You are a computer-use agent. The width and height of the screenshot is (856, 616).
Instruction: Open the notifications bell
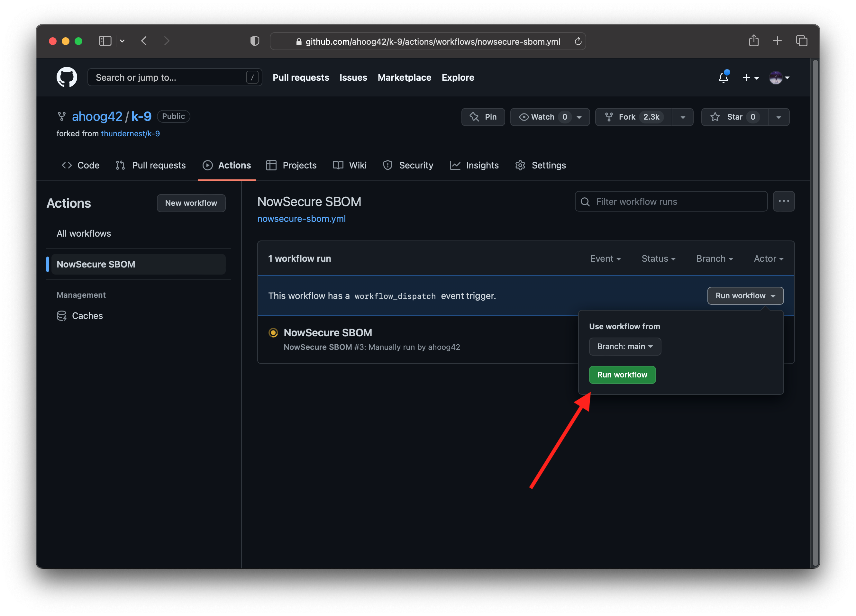(724, 77)
